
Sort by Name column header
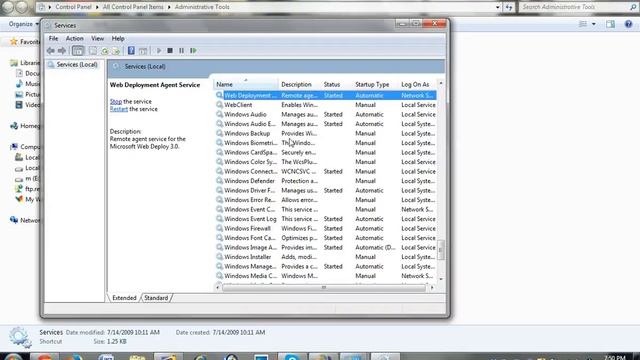(x=245, y=84)
